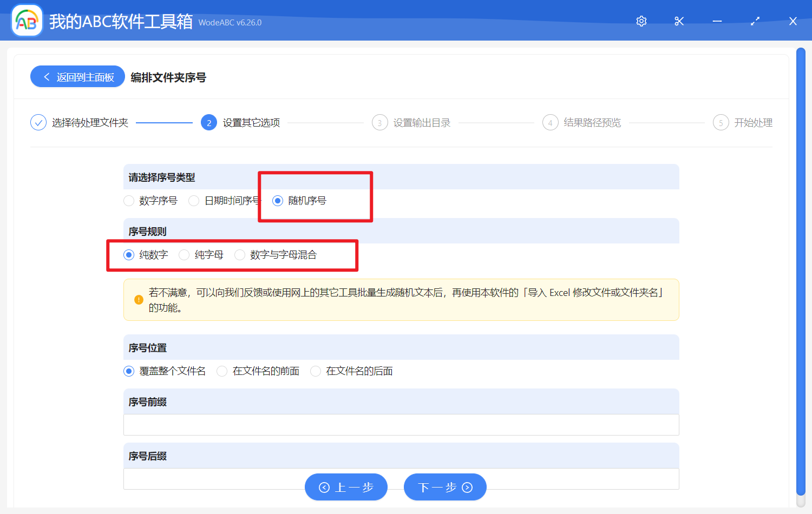Select 数字与字母混合 rule option
The height and width of the screenshot is (514, 812).
click(x=240, y=254)
